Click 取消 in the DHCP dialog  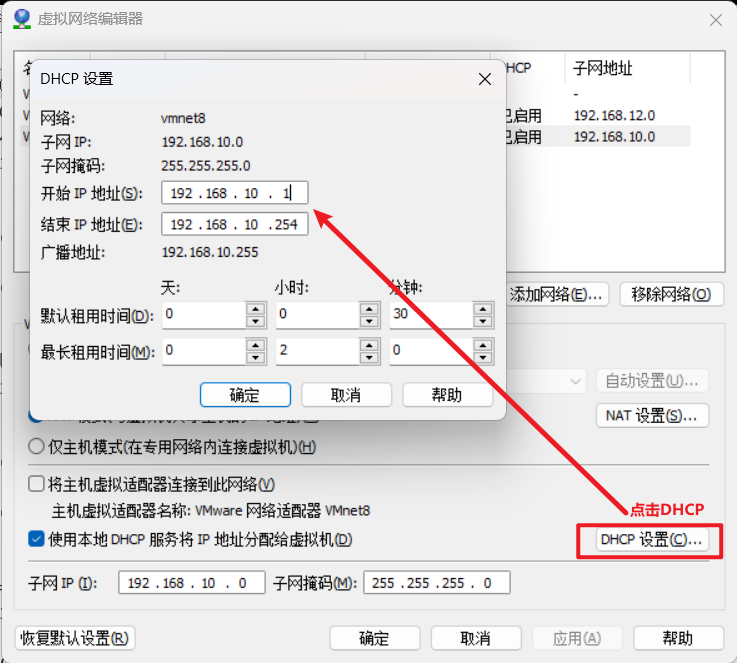click(345, 395)
